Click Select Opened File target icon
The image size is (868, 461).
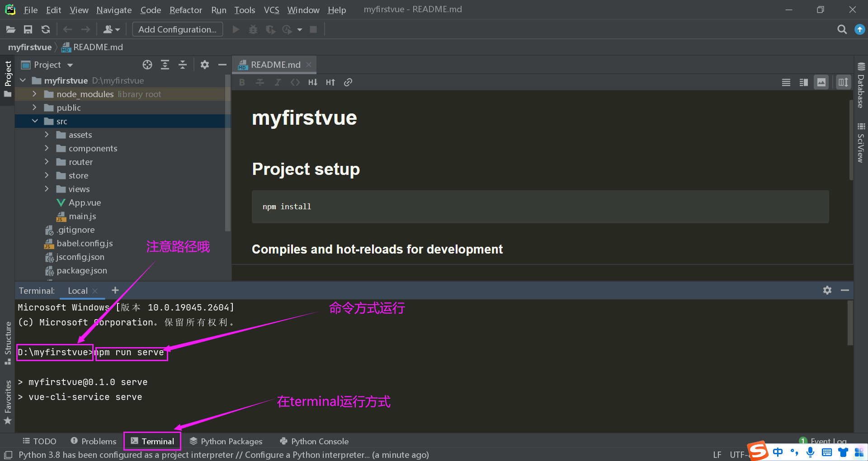147,65
